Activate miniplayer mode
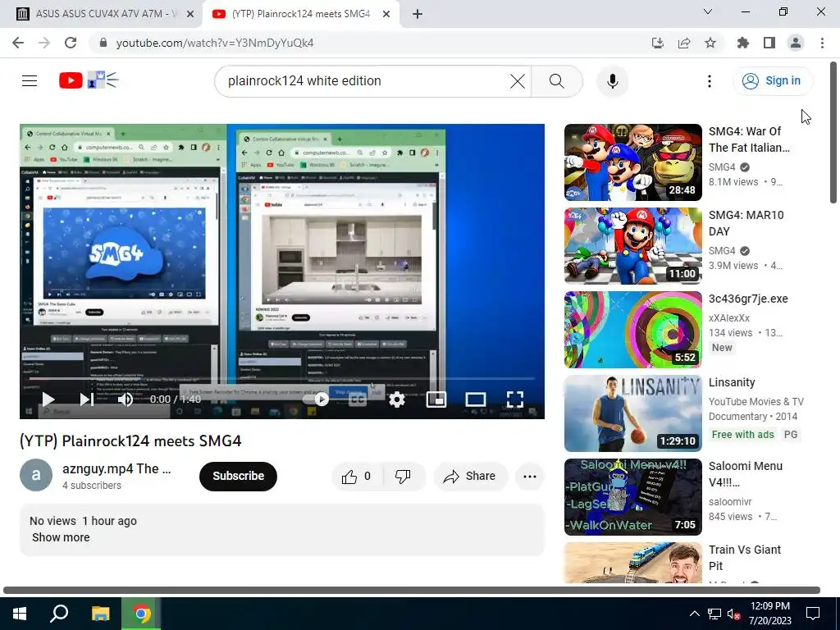This screenshot has width=840, height=630. click(436, 399)
